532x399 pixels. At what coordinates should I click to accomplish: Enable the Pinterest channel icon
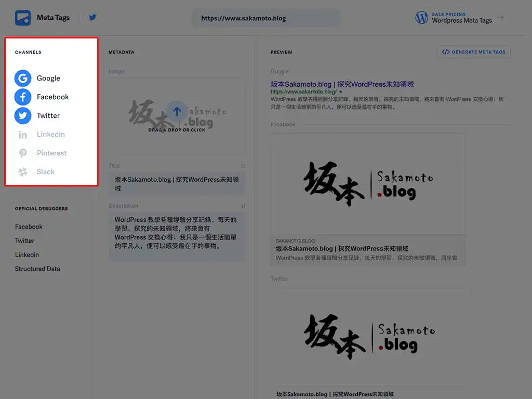pos(23,153)
